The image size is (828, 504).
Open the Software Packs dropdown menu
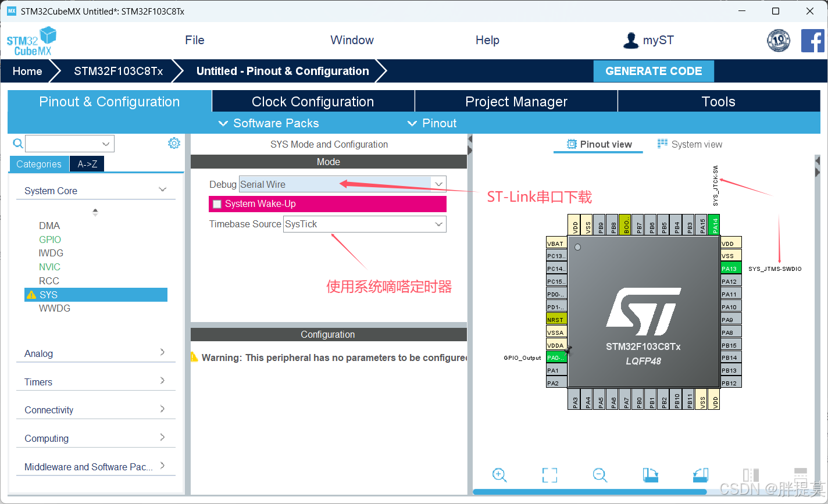pyautogui.click(x=269, y=123)
